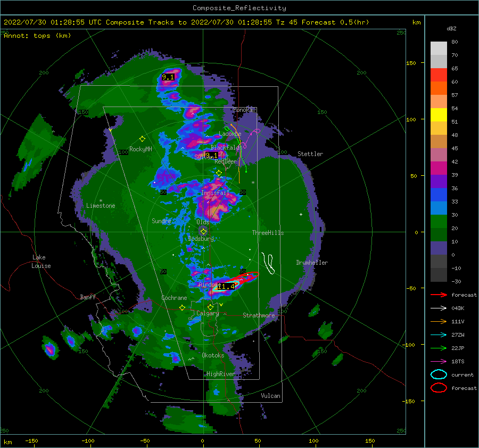Click the 'Annot: tops (km)' label
The width and height of the screenshot is (479, 448).
point(37,36)
